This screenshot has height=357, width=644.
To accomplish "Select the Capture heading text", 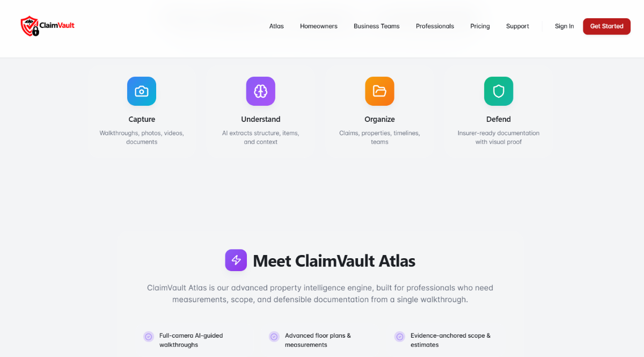I will coord(141,119).
